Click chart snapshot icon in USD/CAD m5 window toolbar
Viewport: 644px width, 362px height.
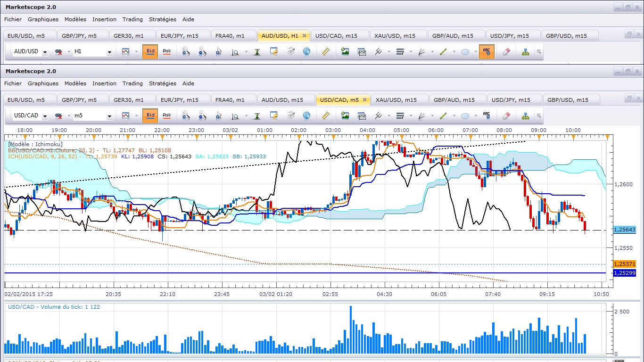[x=362, y=115]
